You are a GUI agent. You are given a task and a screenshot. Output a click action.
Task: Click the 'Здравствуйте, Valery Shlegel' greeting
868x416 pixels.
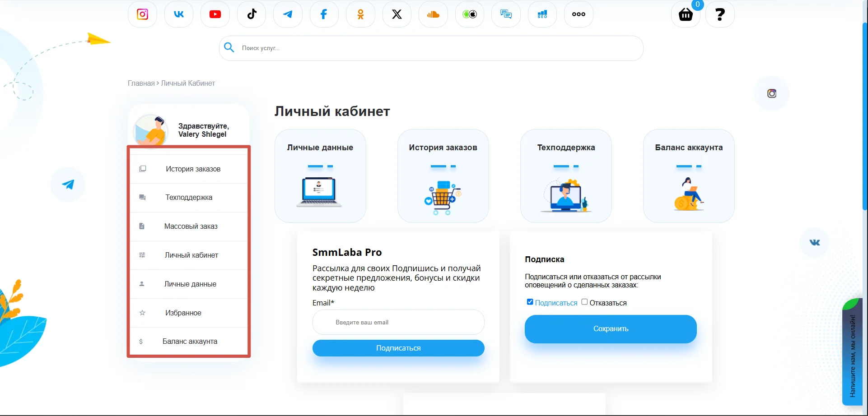[x=203, y=130]
